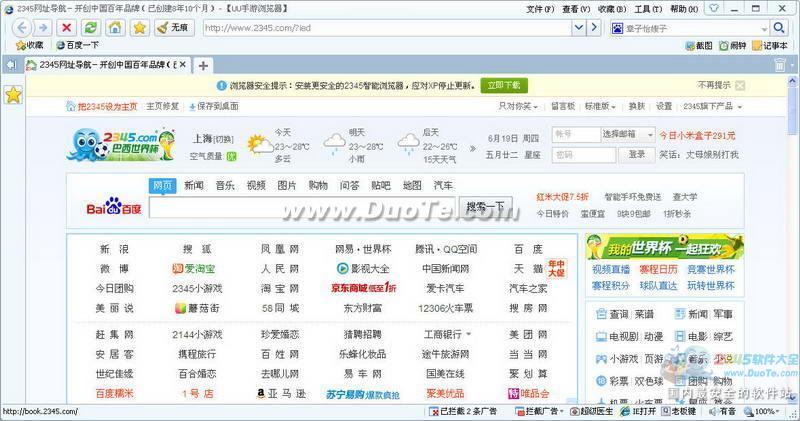Open the 记事本 notepad tool
This screenshot has width=800, height=421.
coord(770,45)
